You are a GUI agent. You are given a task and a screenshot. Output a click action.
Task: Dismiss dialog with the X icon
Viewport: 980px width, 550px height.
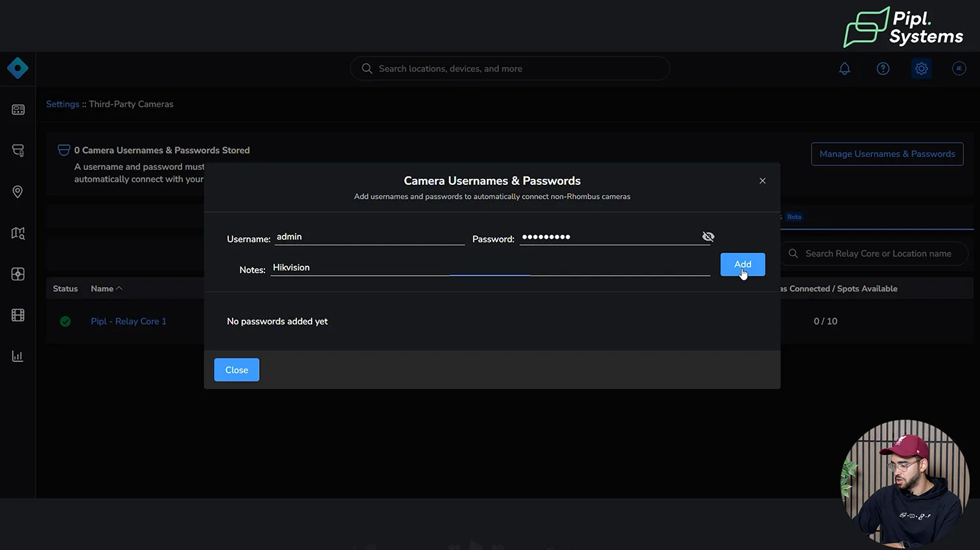pyautogui.click(x=762, y=181)
